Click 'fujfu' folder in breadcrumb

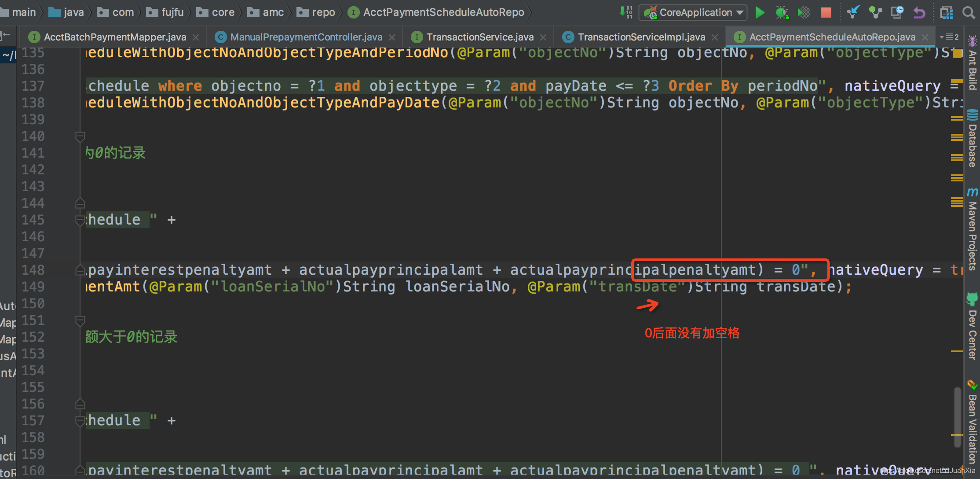click(x=165, y=12)
